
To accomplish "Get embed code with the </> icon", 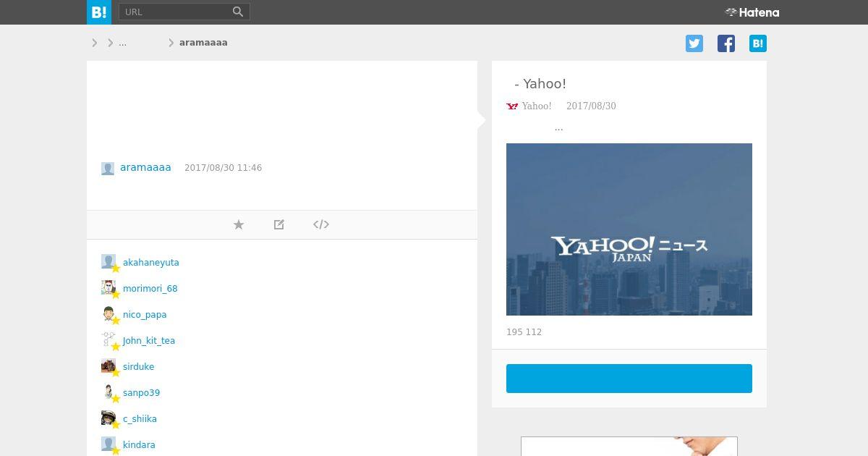I will [x=321, y=224].
